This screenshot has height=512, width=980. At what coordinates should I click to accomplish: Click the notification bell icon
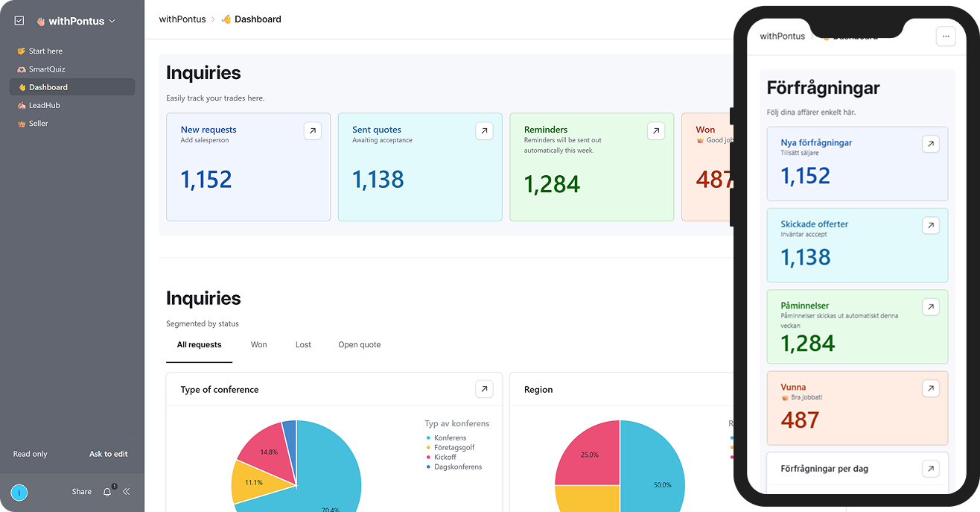pos(107,492)
